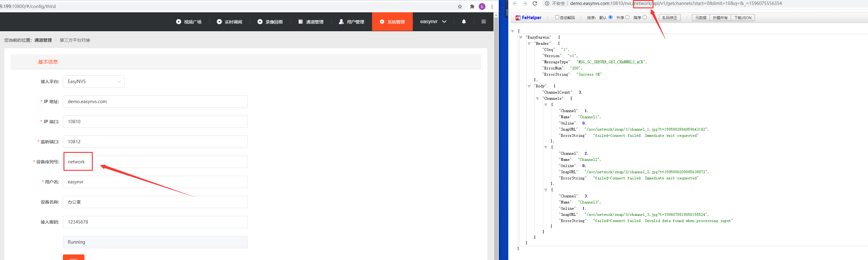Focus the 接入密码 field 12345678
This screenshot has width=868, height=260.
pyautogui.click(x=155, y=222)
